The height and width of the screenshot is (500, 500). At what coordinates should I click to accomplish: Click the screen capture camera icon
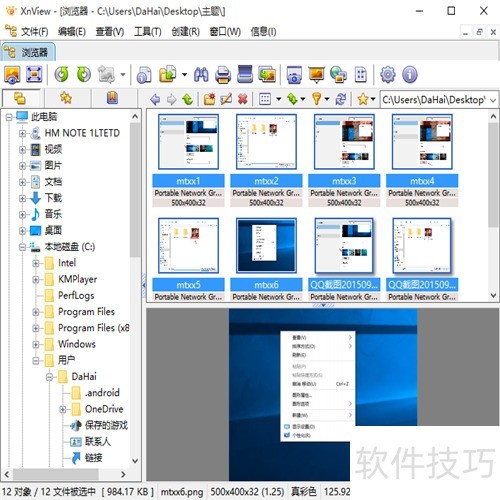point(294,74)
